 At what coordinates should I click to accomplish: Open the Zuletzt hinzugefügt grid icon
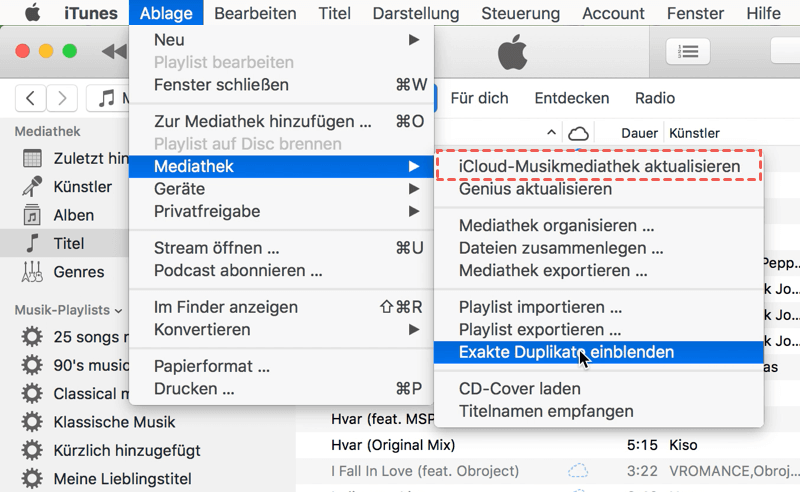coord(33,158)
